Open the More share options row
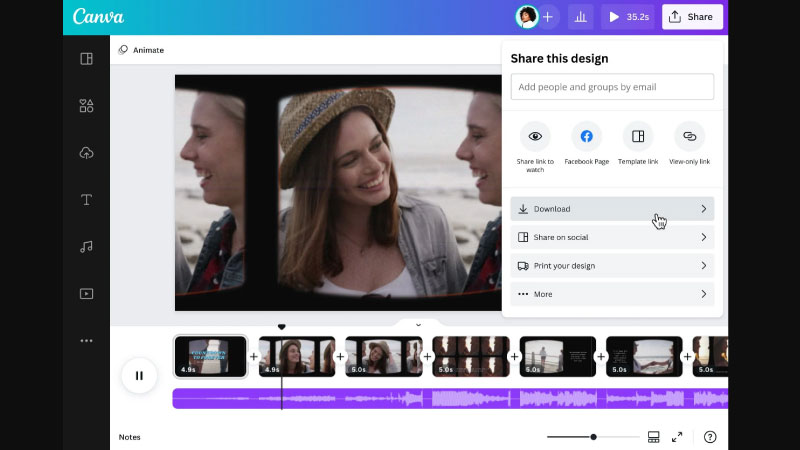 pos(612,294)
